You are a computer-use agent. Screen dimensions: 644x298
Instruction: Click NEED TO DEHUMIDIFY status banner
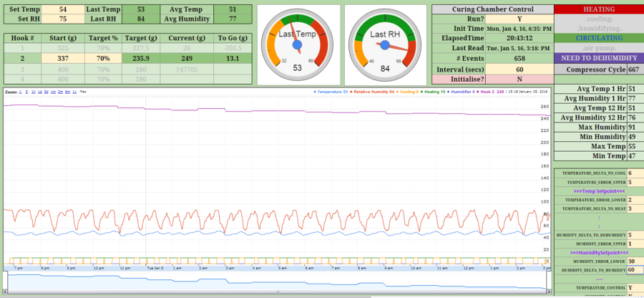click(599, 57)
